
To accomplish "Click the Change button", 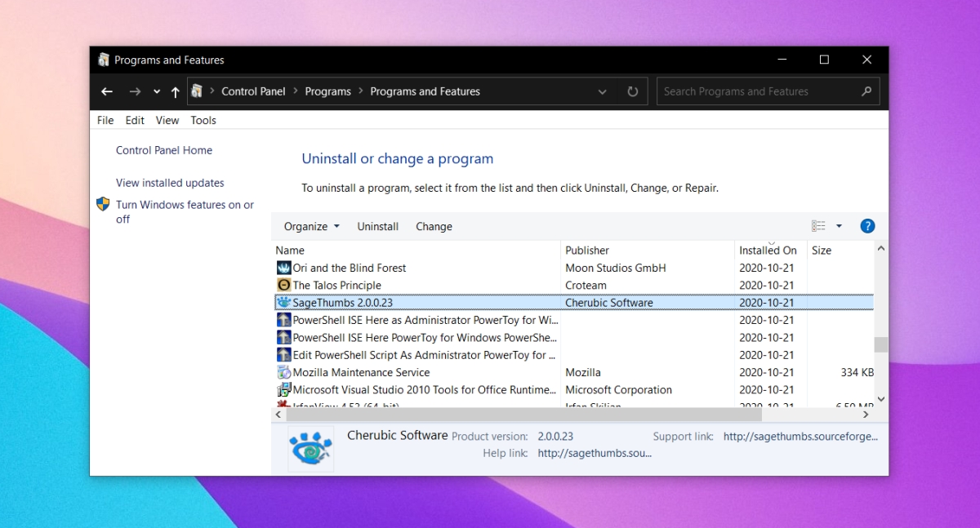I will pyautogui.click(x=434, y=226).
